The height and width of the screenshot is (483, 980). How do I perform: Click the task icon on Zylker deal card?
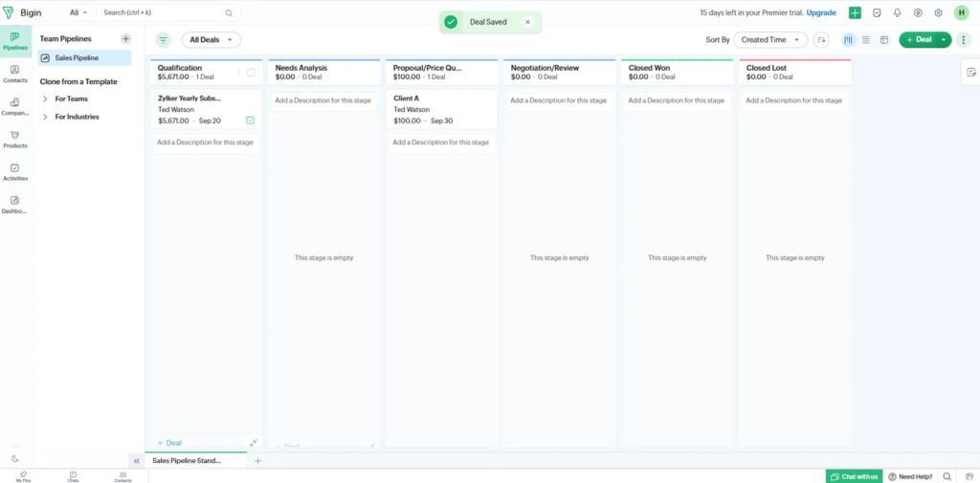pyautogui.click(x=250, y=120)
